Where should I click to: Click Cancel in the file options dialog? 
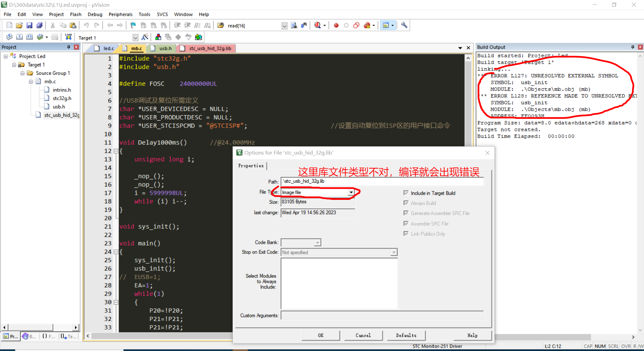[363, 336]
